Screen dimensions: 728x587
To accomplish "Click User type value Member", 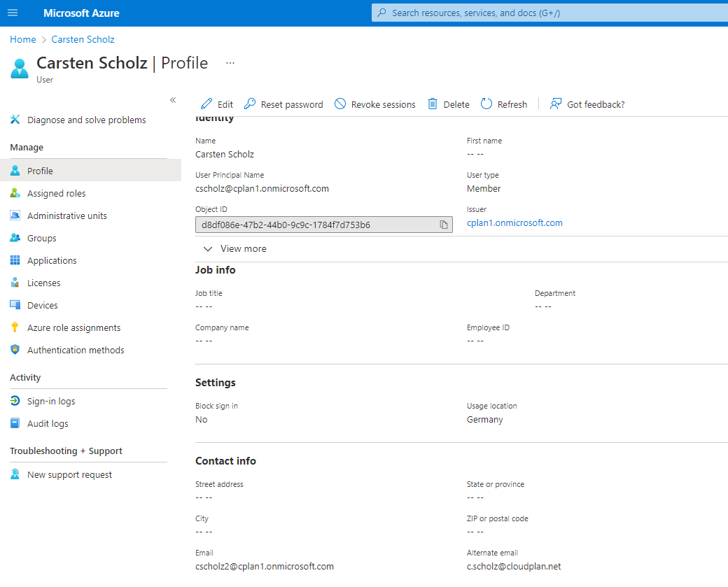I will [483, 188].
